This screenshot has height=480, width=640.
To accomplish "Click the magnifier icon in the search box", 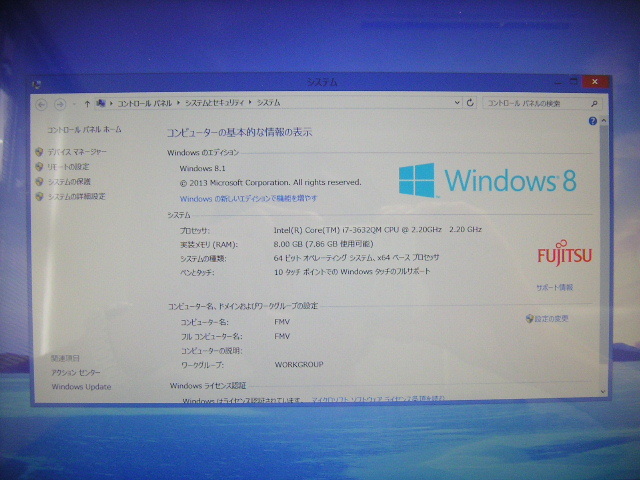I will 594,104.
